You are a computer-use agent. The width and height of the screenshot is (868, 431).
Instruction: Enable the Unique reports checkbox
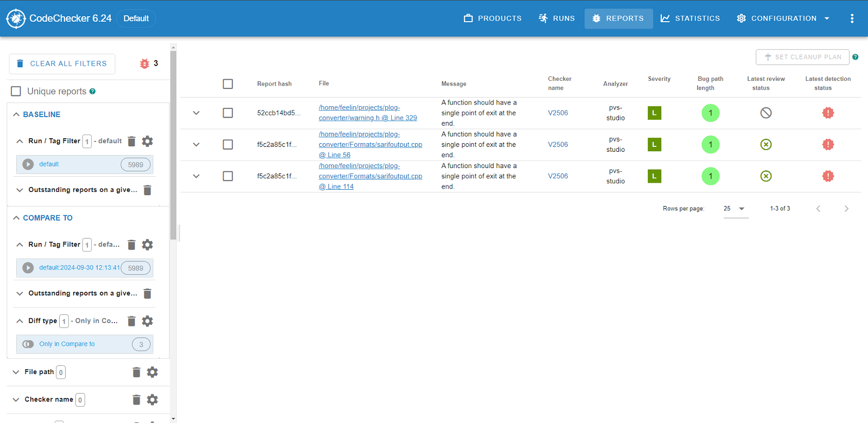click(x=16, y=92)
